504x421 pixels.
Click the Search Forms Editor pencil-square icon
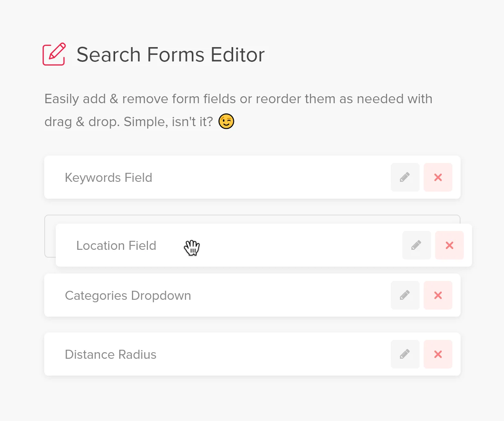coord(54,54)
